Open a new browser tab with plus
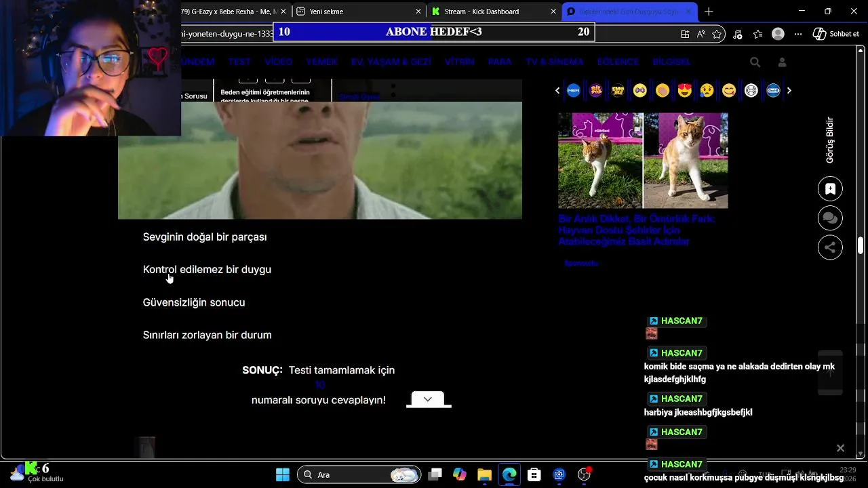 point(709,12)
